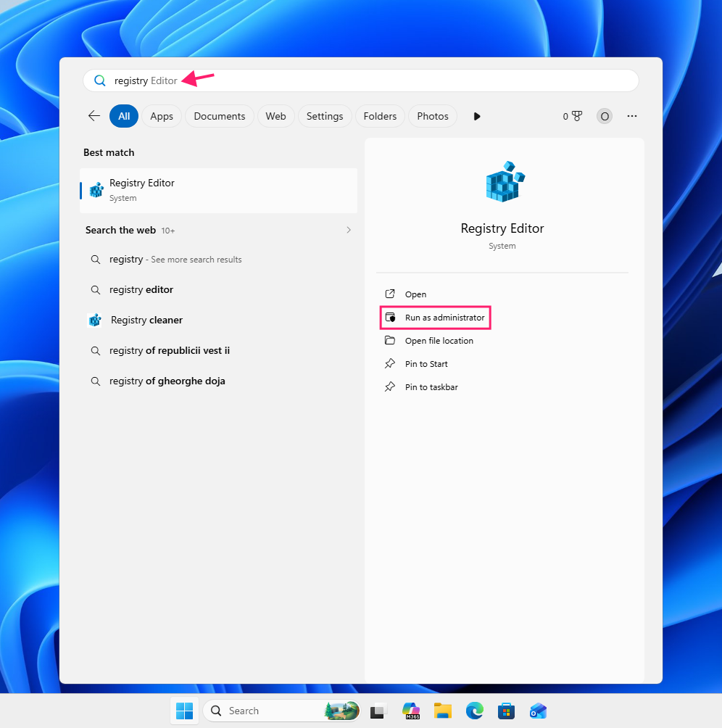Click Open in the preview pane
This screenshot has width=722, height=728.
click(415, 294)
